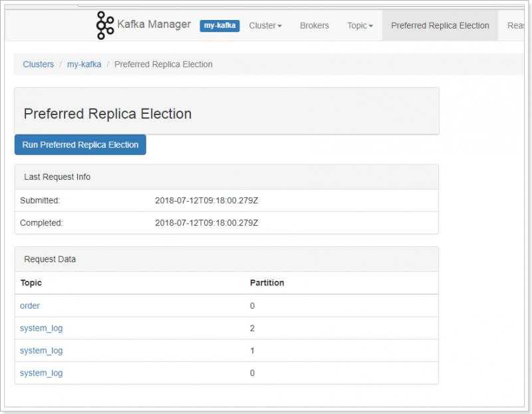Click the Kafka Manager logo icon
The image size is (532, 414).
coord(105,25)
